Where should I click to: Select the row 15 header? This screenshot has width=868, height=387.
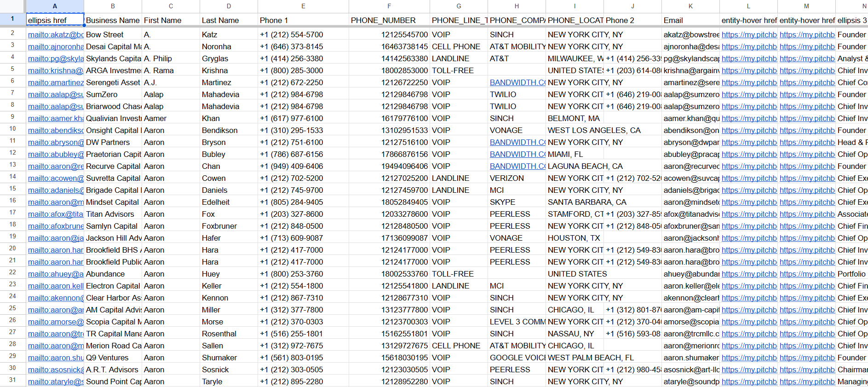click(12, 189)
